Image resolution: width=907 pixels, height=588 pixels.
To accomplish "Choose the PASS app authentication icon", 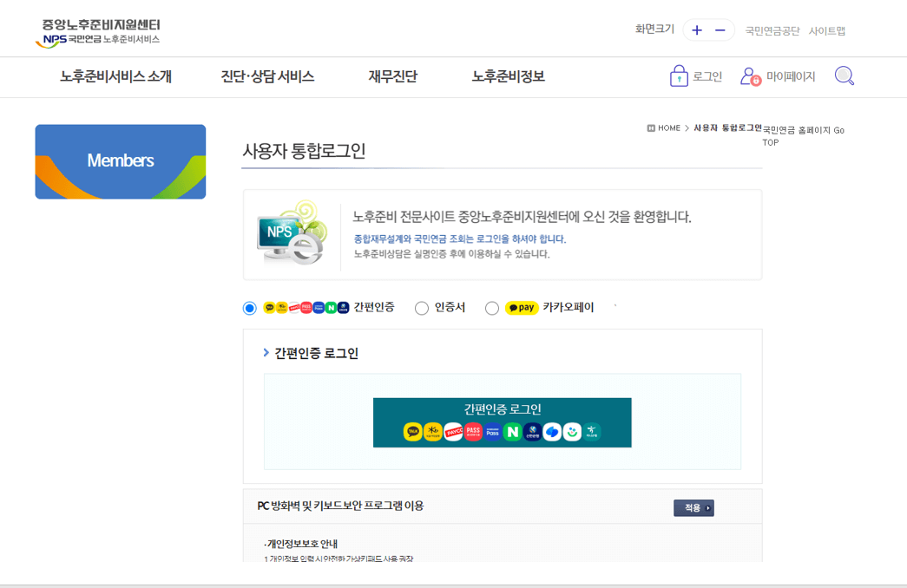I will click(x=472, y=431).
